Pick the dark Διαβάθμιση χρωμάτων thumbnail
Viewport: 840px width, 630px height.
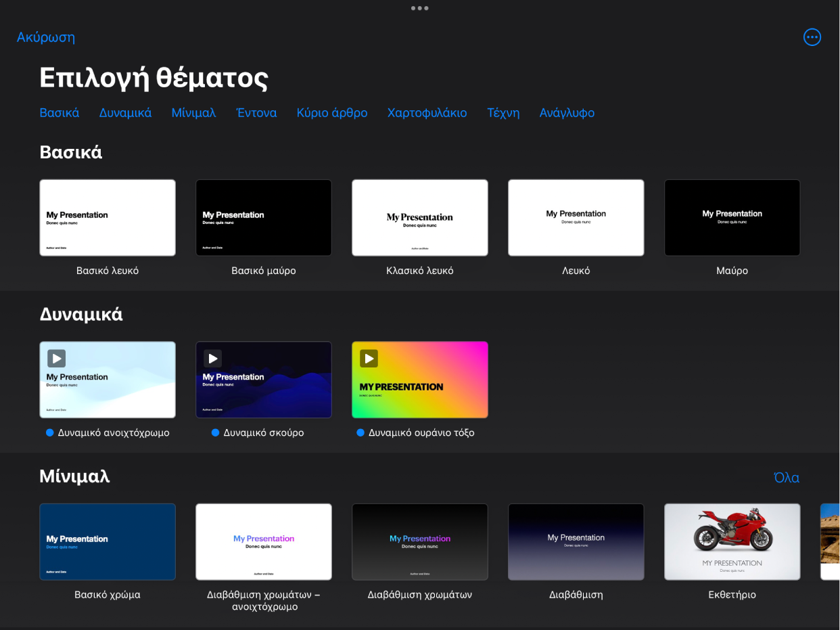point(420,542)
